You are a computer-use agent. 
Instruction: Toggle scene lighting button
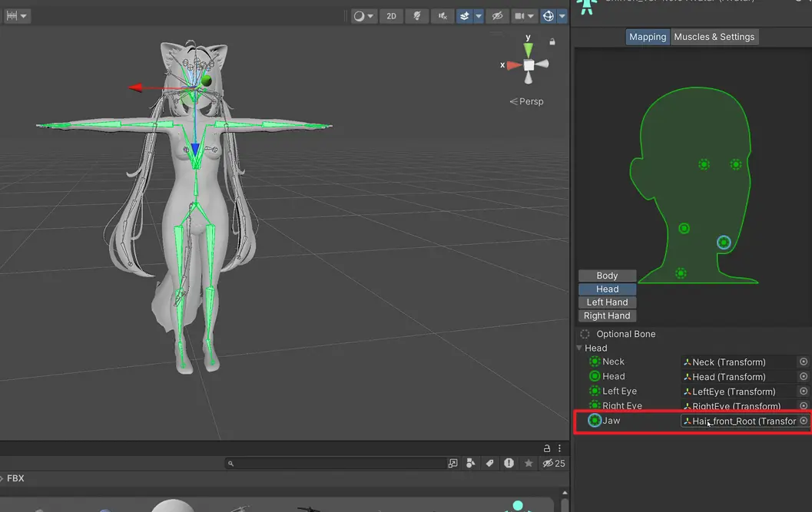(417, 16)
